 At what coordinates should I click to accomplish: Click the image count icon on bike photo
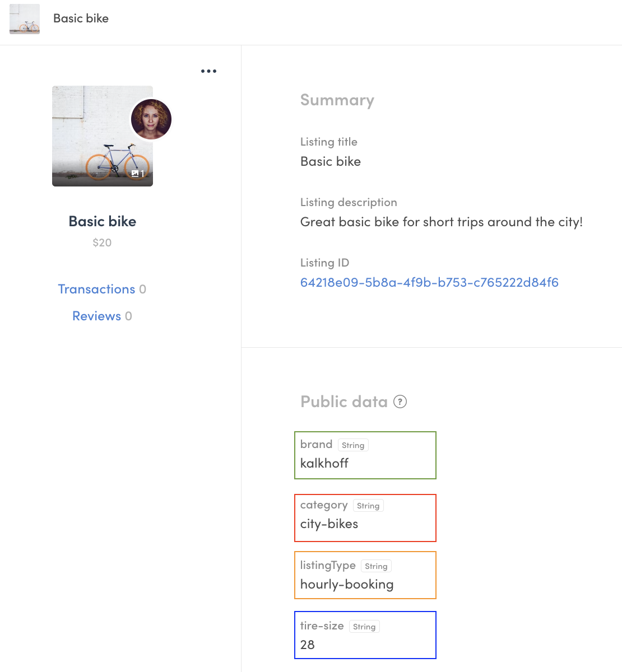137,174
